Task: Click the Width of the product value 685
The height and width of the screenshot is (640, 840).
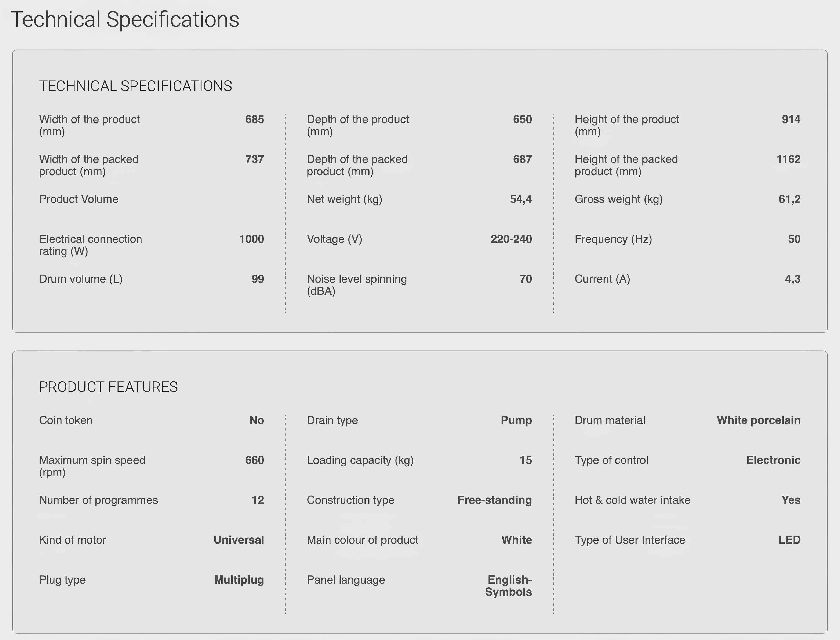Action: 255,119
